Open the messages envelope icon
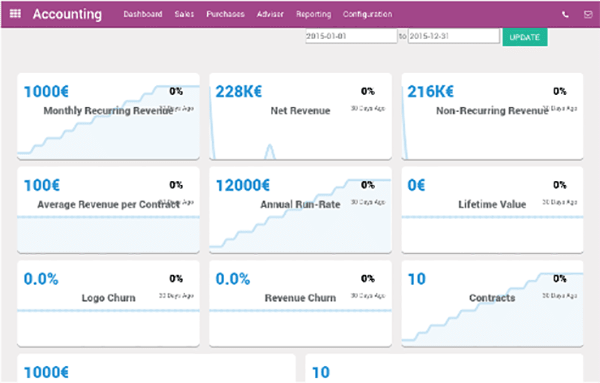Image resolution: width=600 pixels, height=383 pixels. tap(588, 15)
